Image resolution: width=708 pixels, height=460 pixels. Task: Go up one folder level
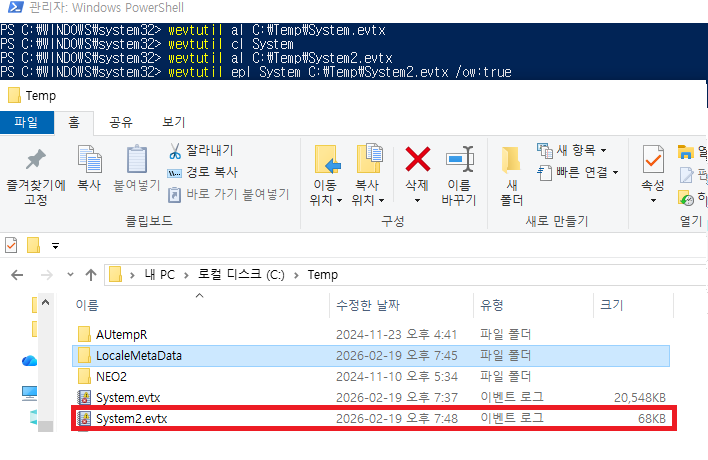91,275
